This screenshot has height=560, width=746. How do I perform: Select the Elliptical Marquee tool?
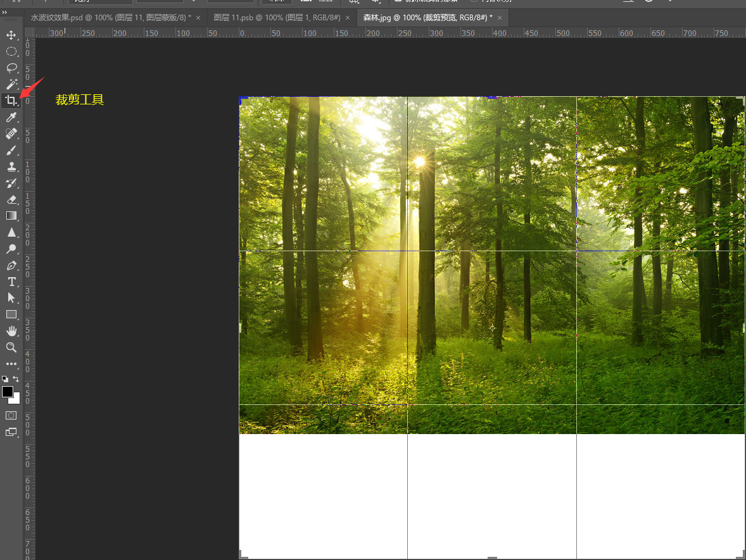click(x=11, y=51)
